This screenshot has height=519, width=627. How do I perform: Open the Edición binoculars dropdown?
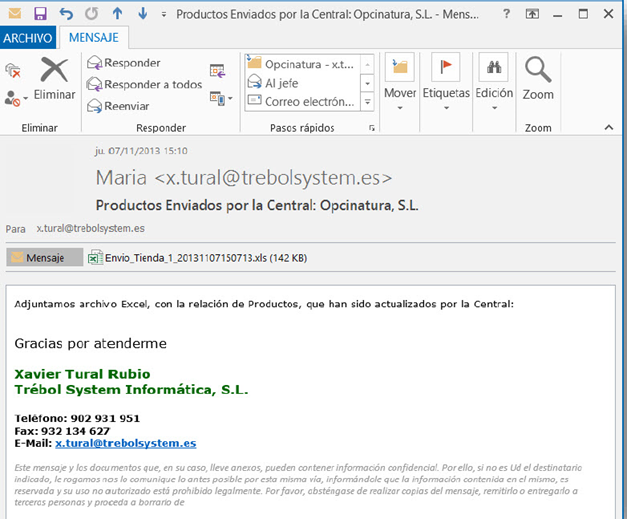[x=494, y=83]
